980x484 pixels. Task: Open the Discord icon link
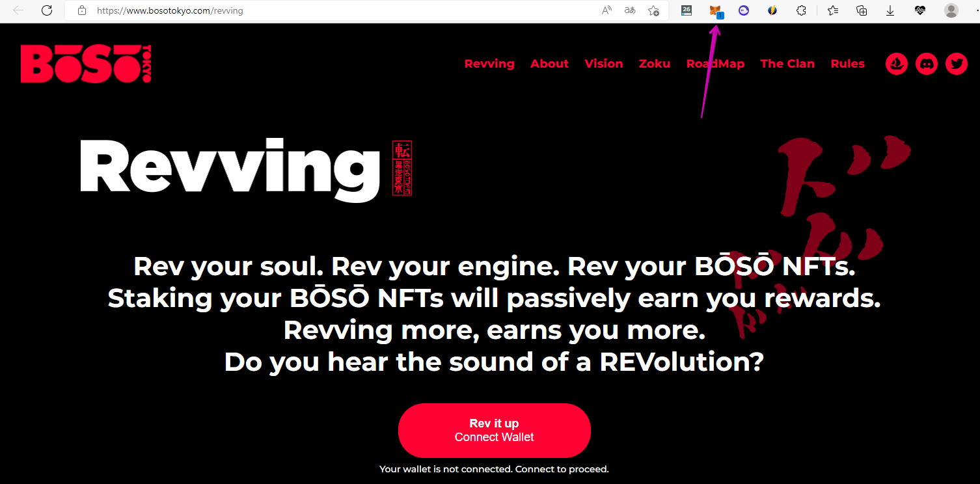[926, 64]
